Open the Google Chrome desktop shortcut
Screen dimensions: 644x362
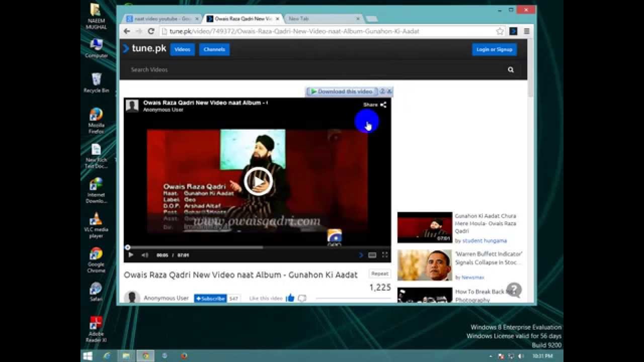pyautogui.click(x=96, y=260)
